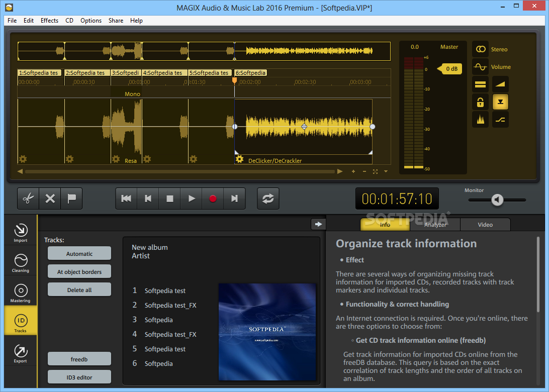Open DeClicker/DeCrackler object gear settings
Viewport: 549px width, 392px height.
pyautogui.click(x=239, y=160)
